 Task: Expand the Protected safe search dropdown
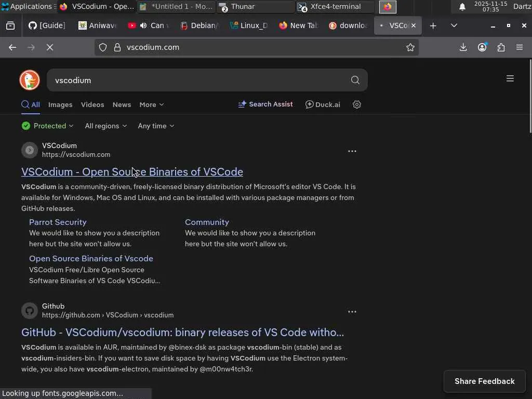tap(48, 126)
